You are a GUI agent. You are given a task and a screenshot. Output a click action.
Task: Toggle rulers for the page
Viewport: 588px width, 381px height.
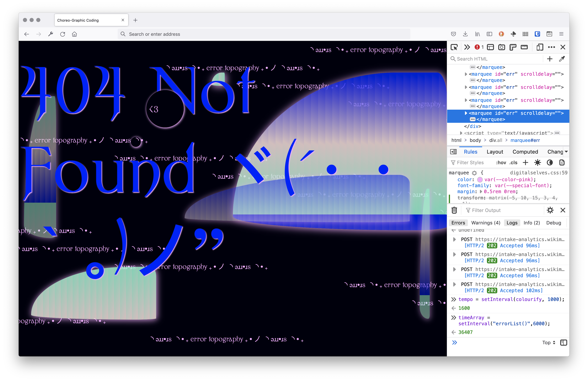point(524,47)
